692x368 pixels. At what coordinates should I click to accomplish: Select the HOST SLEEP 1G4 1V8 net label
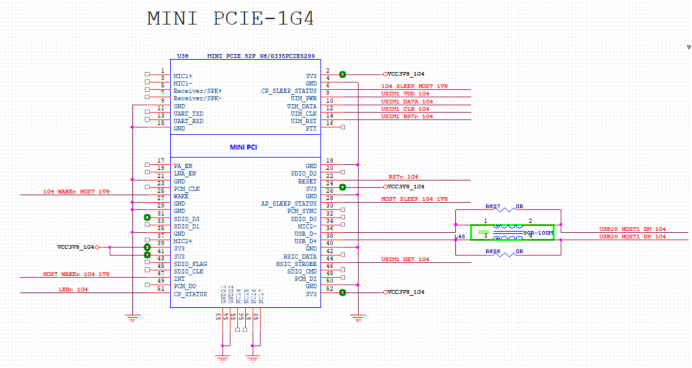click(414, 199)
